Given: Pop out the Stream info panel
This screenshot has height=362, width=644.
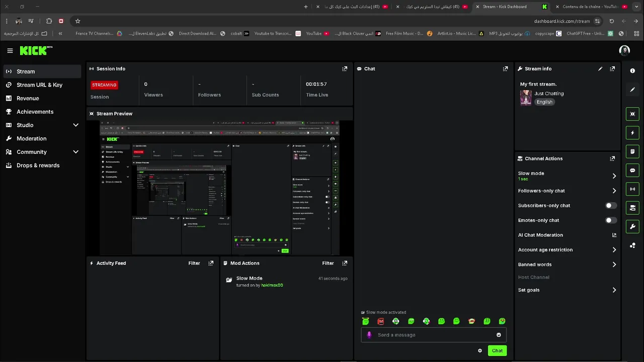Looking at the screenshot, I should click(x=612, y=69).
